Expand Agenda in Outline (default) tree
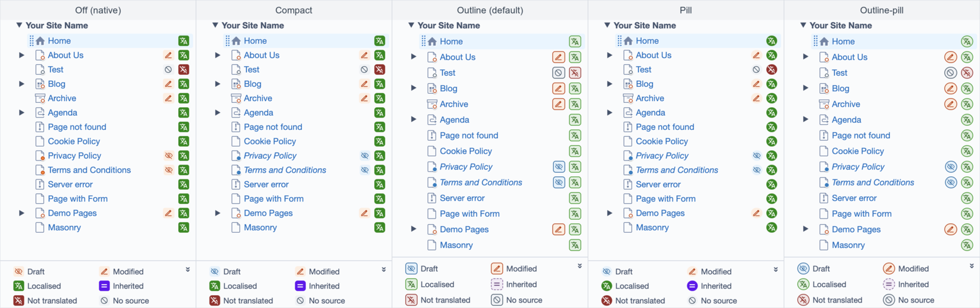980x308 pixels. (413, 119)
